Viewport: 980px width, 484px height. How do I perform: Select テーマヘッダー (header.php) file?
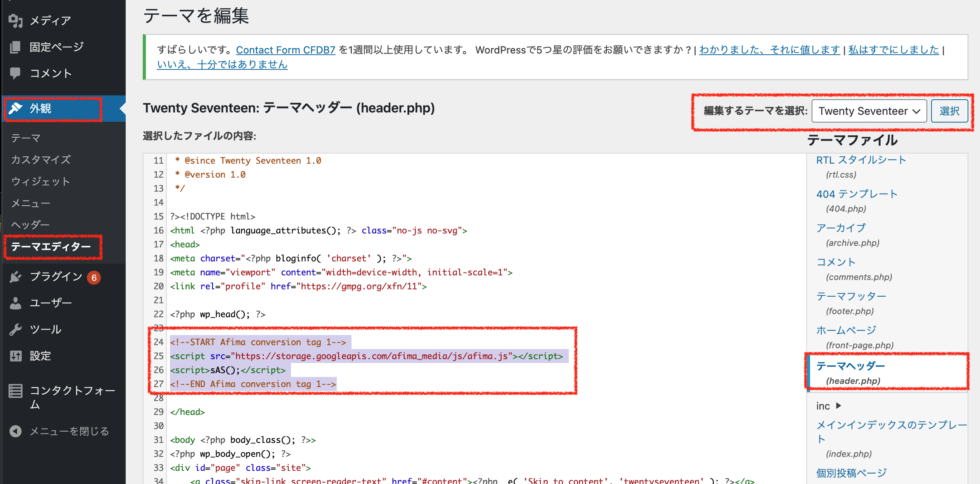click(850, 366)
